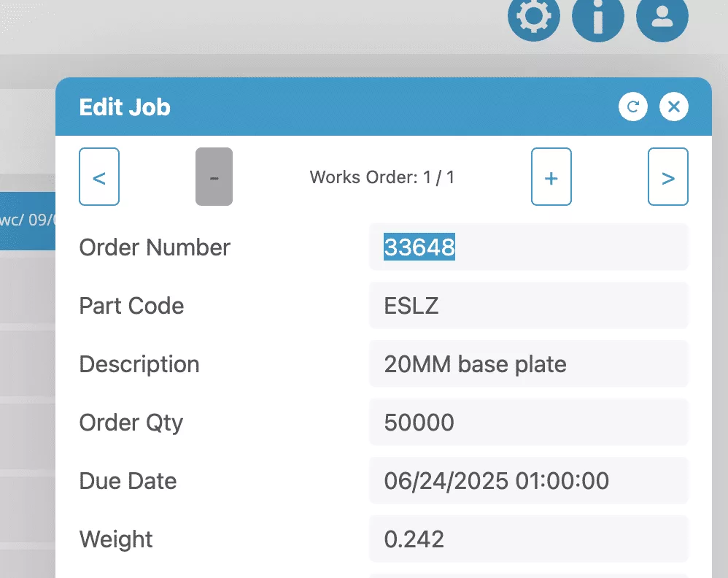This screenshot has height=578, width=728.
Task: Click the greyed-out remove works order button
Action: pos(214,177)
